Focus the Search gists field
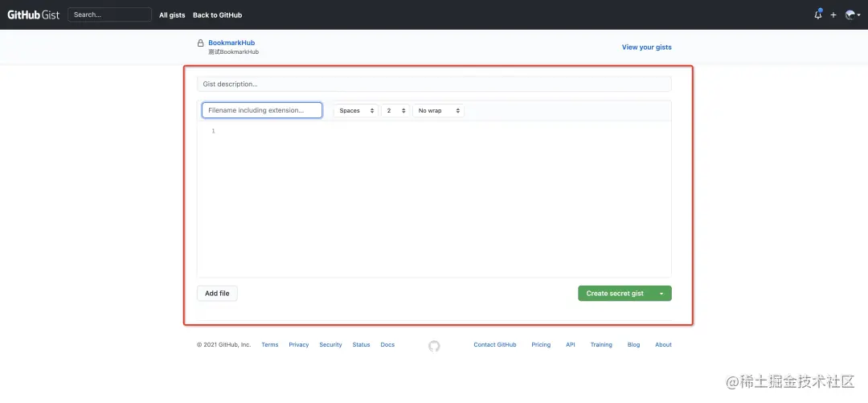This screenshot has height=403, width=868. 109,15
